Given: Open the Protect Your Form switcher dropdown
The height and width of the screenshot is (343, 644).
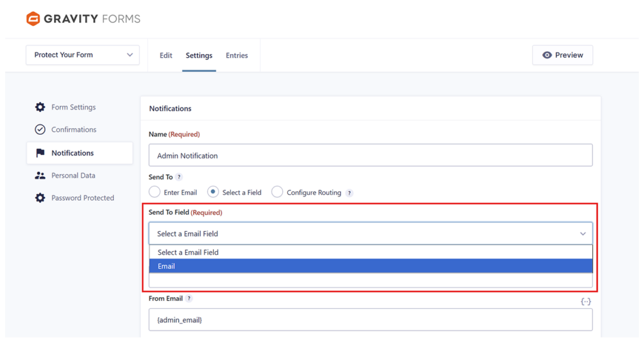Looking at the screenshot, I should (x=82, y=55).
